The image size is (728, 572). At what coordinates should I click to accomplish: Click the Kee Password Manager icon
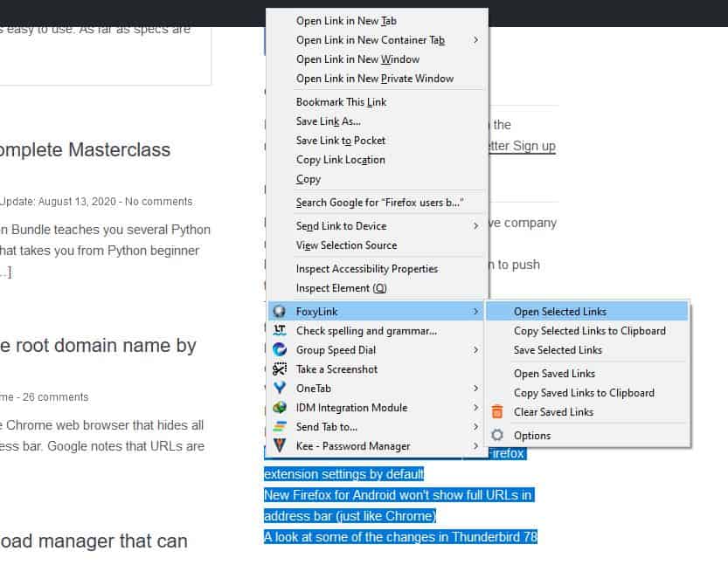pyautogui.click(x=278, y=445)
